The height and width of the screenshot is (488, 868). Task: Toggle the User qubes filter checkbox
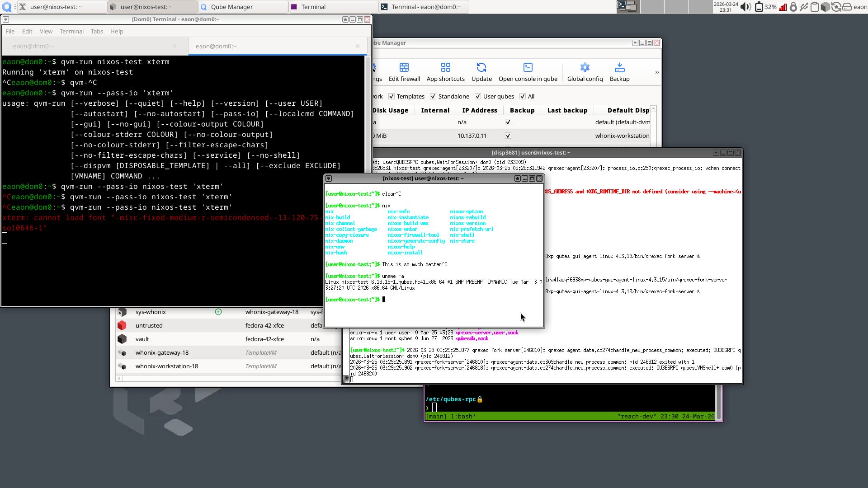tap(478, 96)
